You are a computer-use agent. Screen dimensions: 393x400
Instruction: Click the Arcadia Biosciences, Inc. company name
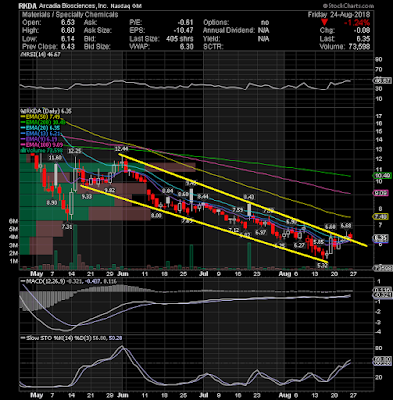coord(75,6)
